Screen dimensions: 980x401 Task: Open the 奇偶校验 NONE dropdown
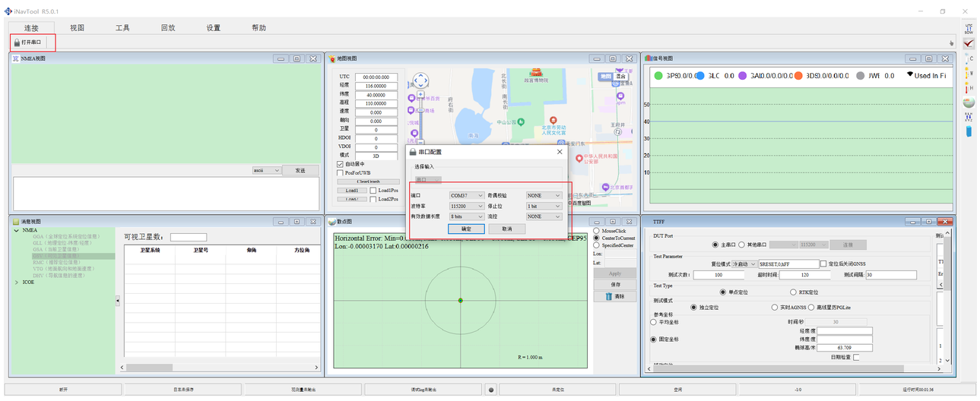544,195
